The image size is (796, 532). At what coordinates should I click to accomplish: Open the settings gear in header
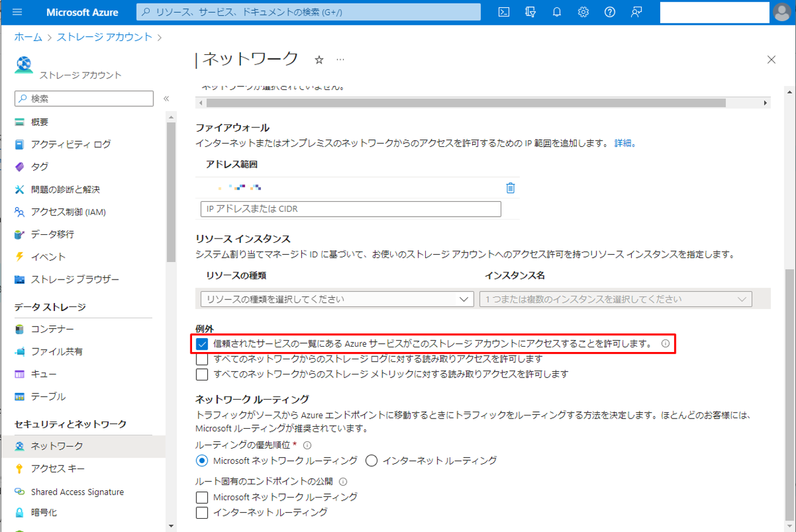click(x=583, y=12)
